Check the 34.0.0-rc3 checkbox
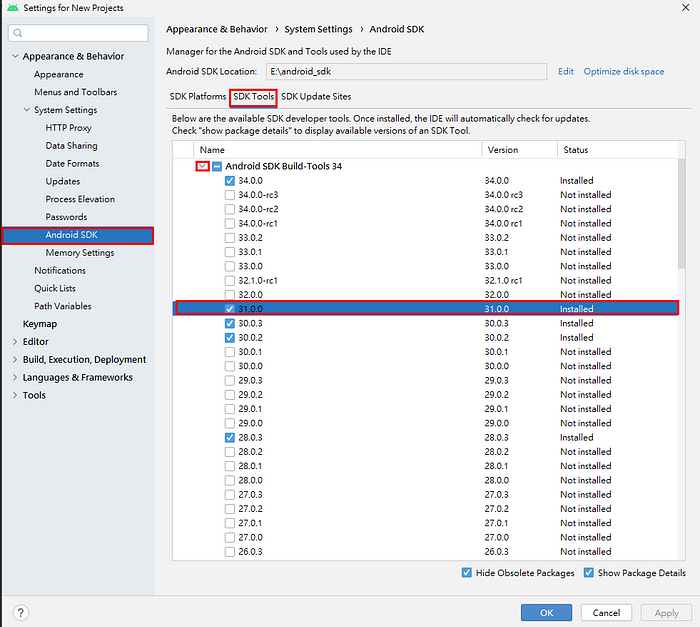 coord(229,195)
